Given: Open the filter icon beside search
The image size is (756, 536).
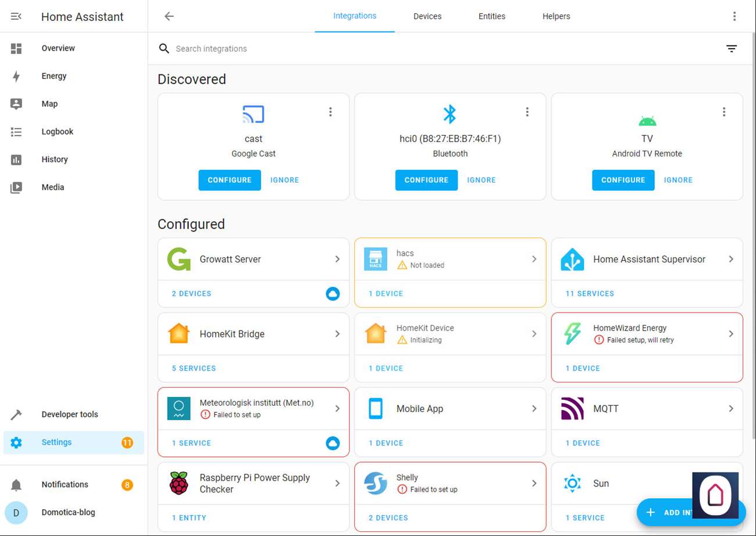Looking at the screenshot, I should (732, 49).
